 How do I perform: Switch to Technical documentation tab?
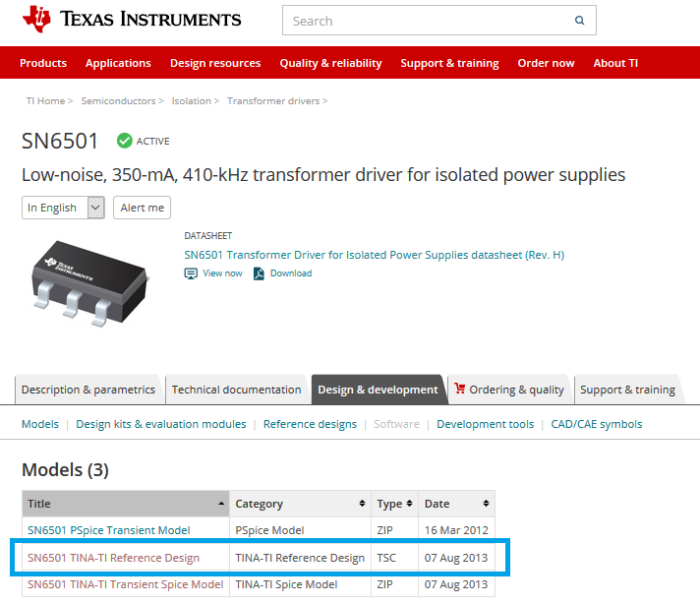(x=237, y=390)
